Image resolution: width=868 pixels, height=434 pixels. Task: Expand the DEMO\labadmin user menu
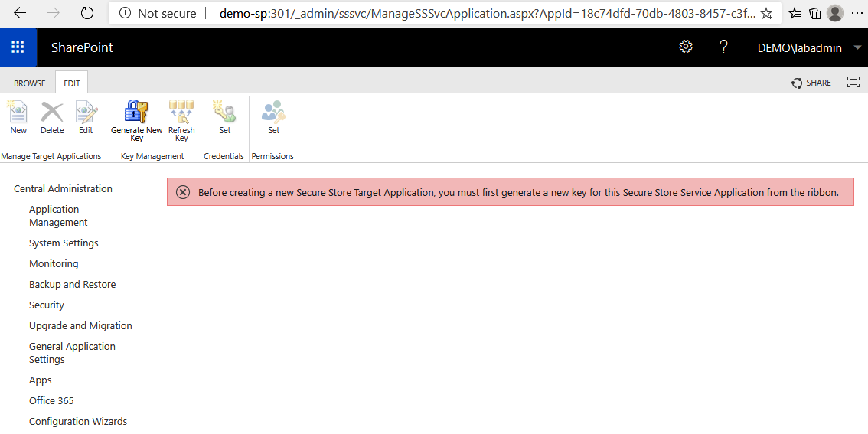pyautogui.click(x=810, y=47)
